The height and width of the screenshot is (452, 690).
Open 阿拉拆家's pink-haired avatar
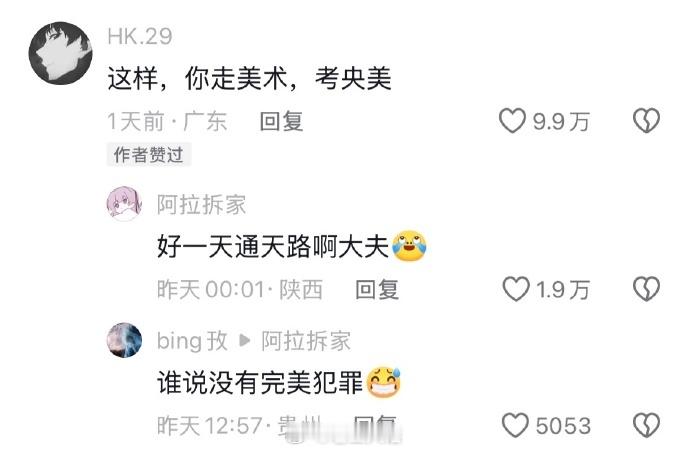pos(125,203)
